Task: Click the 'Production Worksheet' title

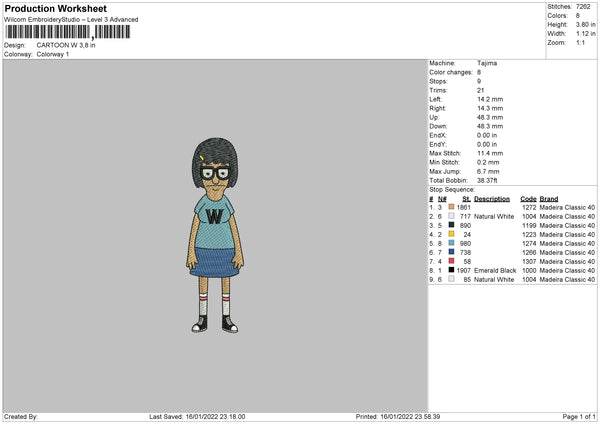Action: 55,8
